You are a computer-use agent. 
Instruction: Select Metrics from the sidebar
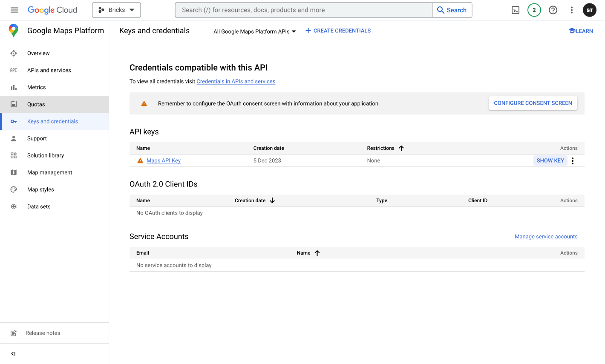point(37,87)
